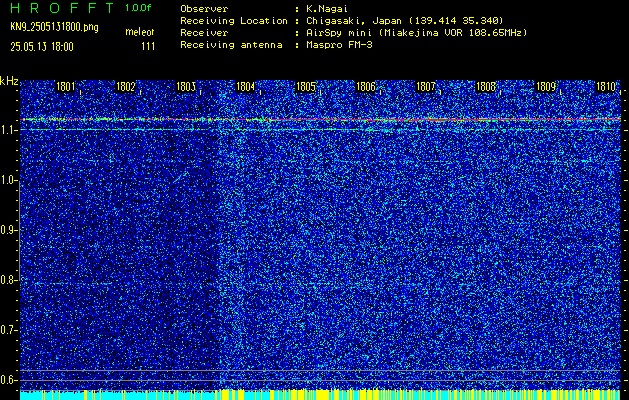Click the 1810 time marker

point(606,87)
